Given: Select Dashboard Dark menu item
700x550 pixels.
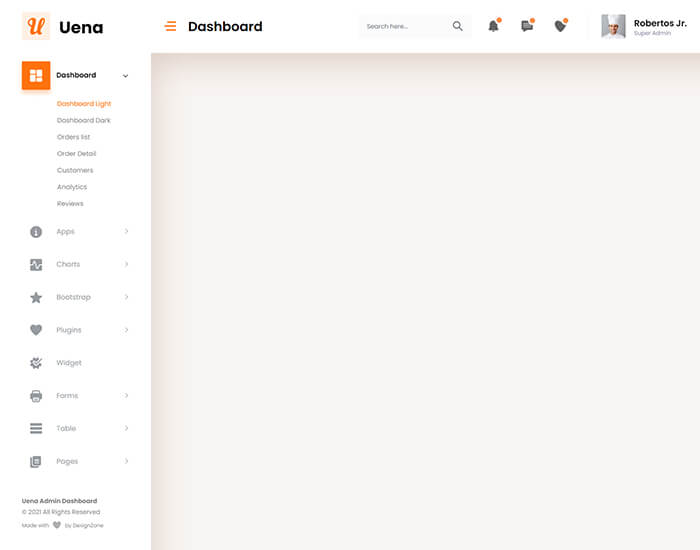Looking at the screenshot, I should [x=84, y=120].
